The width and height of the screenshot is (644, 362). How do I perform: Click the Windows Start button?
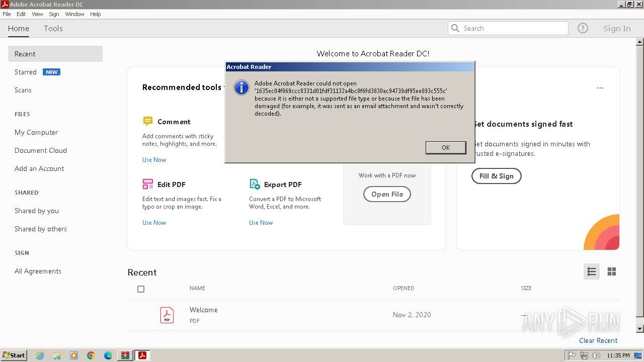(14, 355)
